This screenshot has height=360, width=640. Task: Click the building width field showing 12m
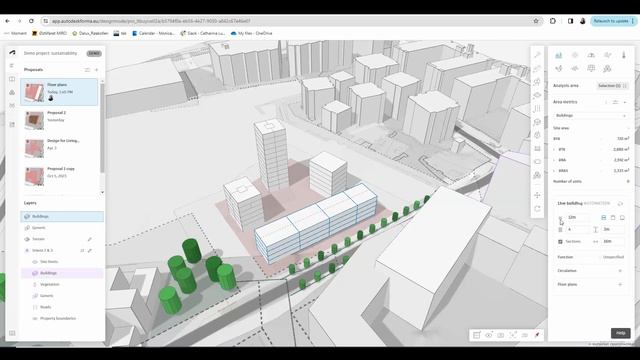[578, 218]
